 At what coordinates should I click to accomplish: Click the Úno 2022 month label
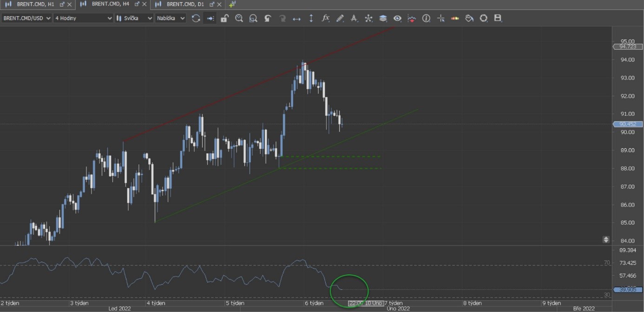pos(398,308)
